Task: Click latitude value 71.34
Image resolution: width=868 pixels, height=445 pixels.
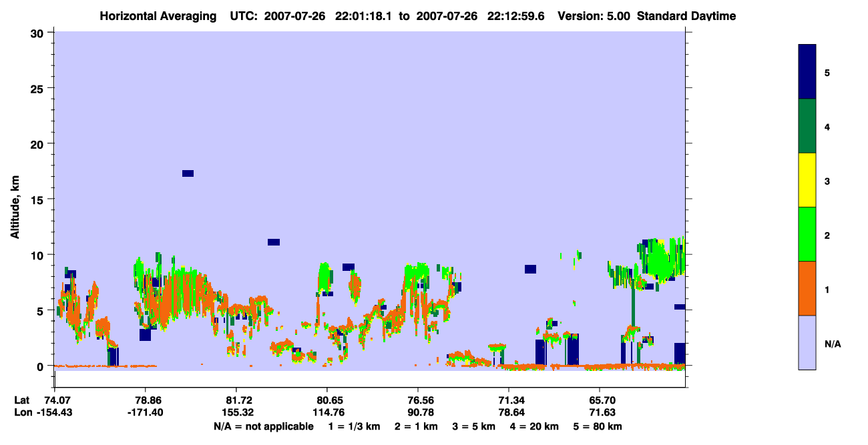Action: tap(508, 400)
